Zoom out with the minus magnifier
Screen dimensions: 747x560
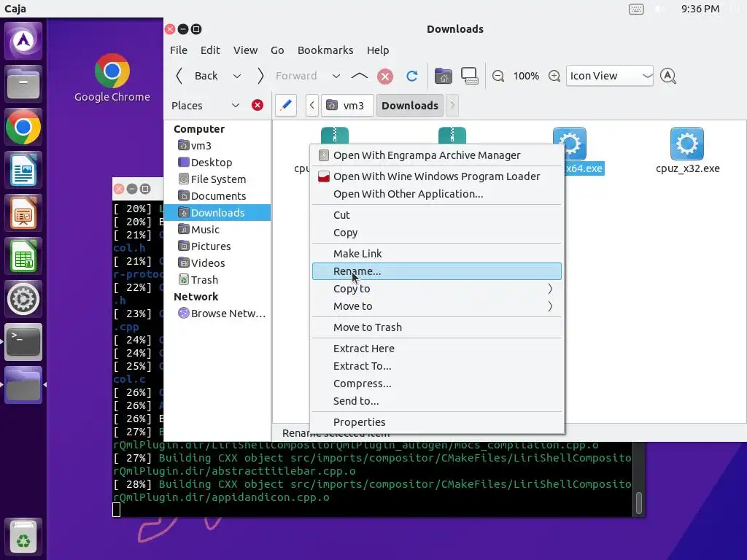tap(498, 76)
